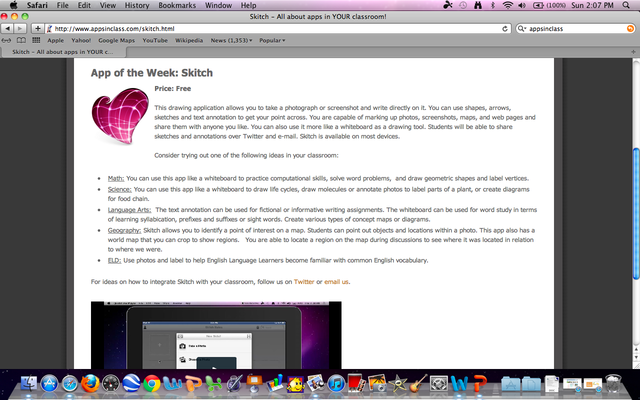Open the Bookmarks menu

(177, 5)
